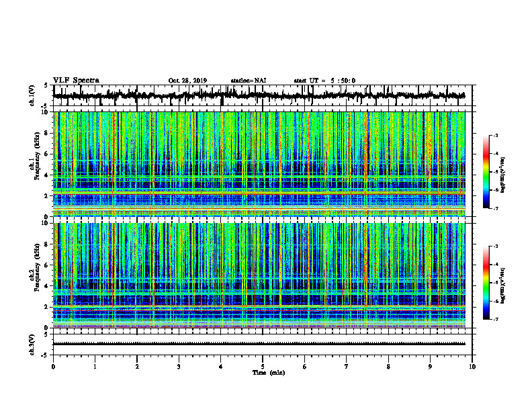Click the ch.1 voltage waveform trace panel
Viewport: 532px width, 411px height.
(x=263, y=95)
